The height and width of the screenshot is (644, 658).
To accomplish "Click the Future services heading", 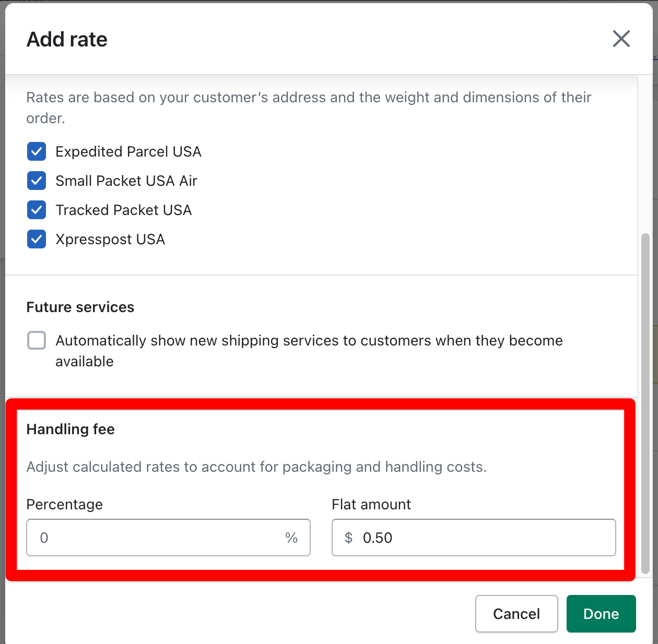I will [x=80, y=307].
